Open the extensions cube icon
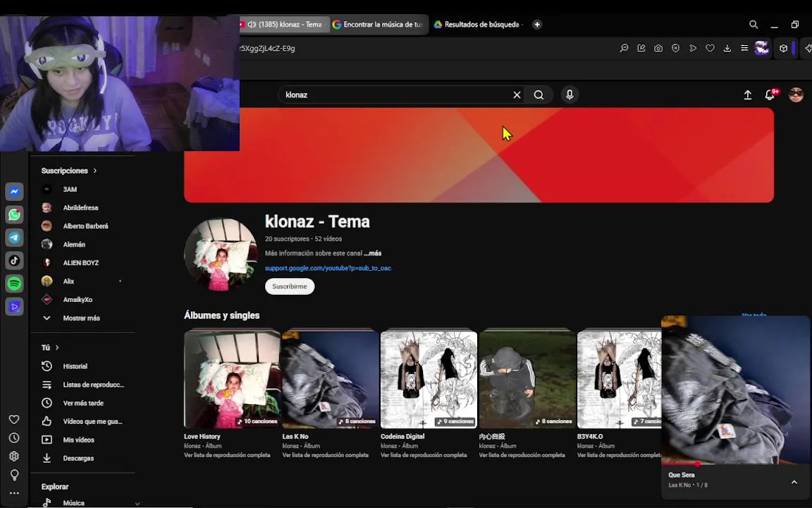This screenshot has height=508, width=812. (x=784, y=48)
